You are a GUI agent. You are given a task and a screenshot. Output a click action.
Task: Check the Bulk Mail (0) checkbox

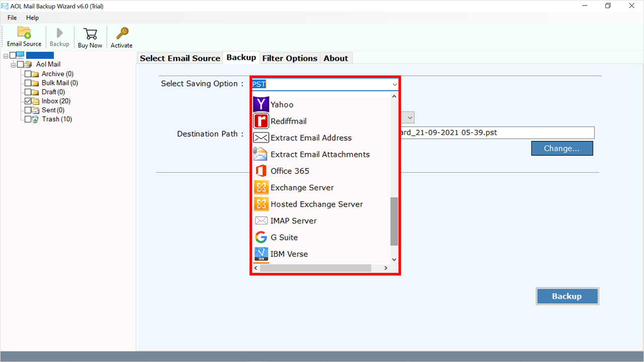[28, 83]
